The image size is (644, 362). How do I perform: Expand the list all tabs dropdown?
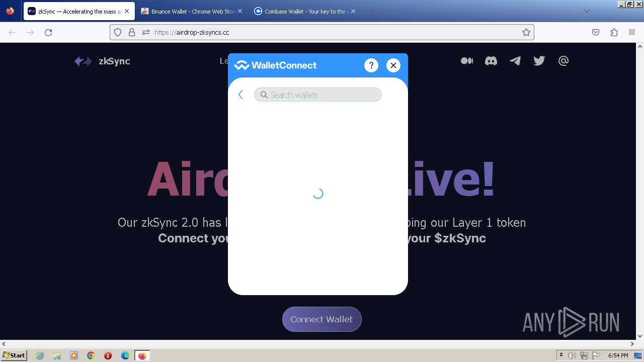pos(587,11)
